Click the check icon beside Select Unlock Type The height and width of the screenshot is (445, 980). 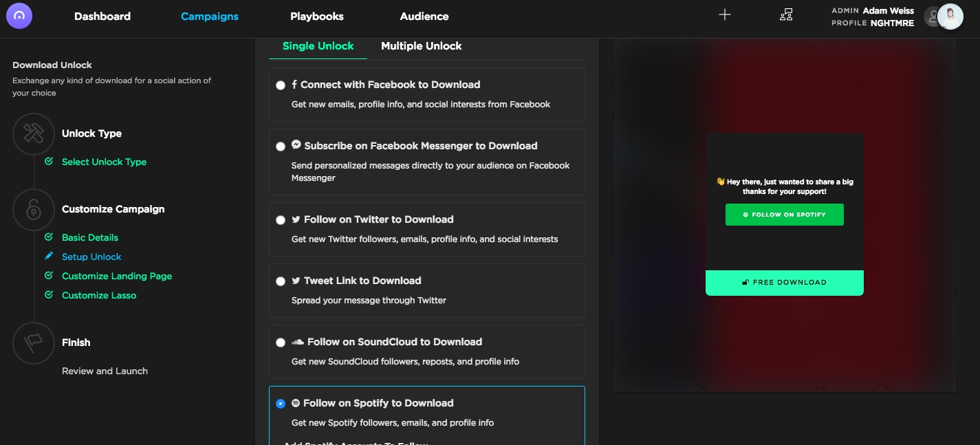click(49, 162)
